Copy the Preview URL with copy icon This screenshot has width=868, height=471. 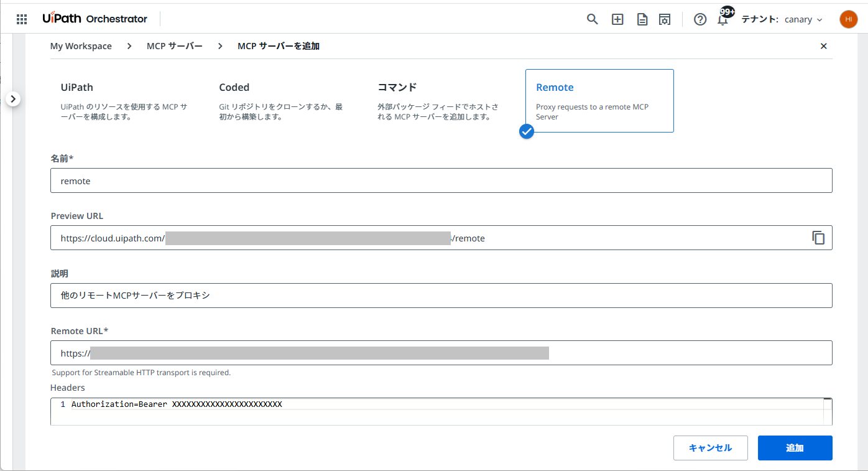(818, 238)
